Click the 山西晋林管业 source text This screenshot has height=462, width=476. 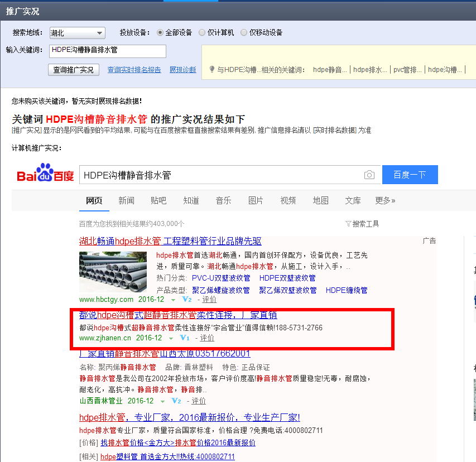pos(101,401)
